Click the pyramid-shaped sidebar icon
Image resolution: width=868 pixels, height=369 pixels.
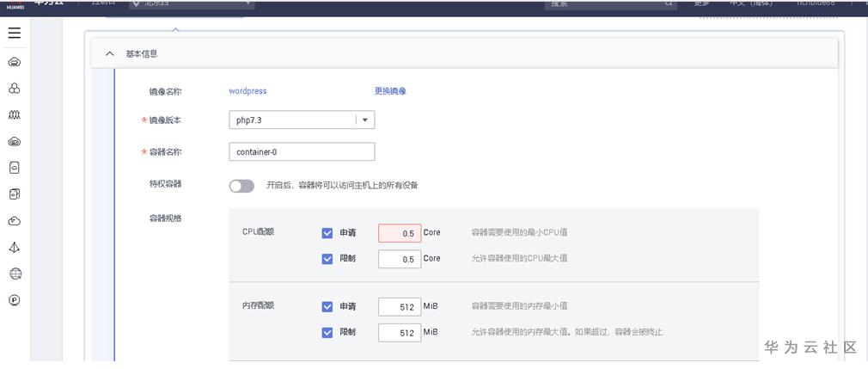(x=15, y=247)
